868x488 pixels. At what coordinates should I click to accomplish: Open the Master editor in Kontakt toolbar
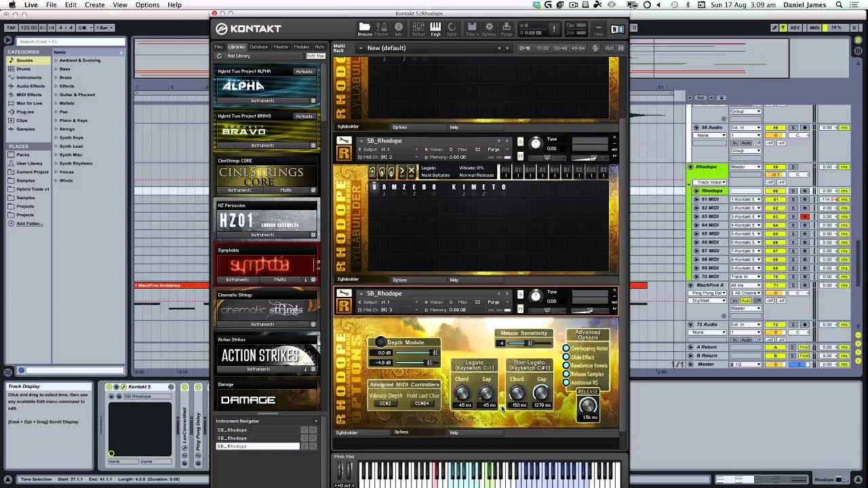point(382,29)
